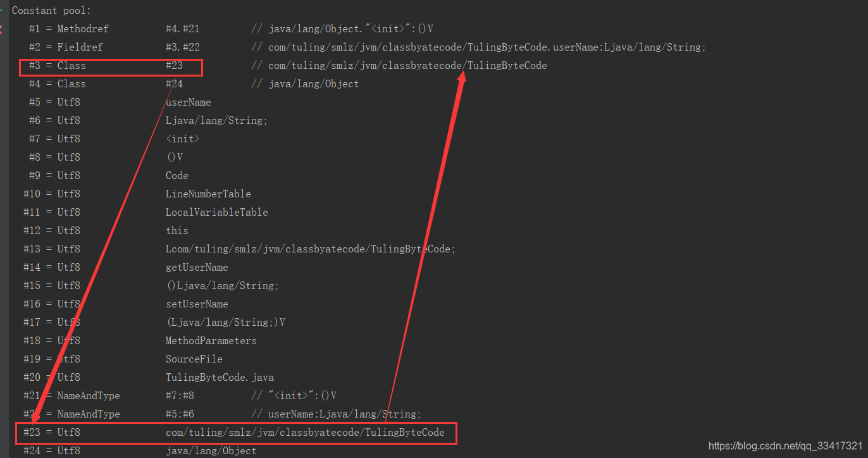Click the comment java/lang/Object."<init>":()V in row #1

coord(342,29)
